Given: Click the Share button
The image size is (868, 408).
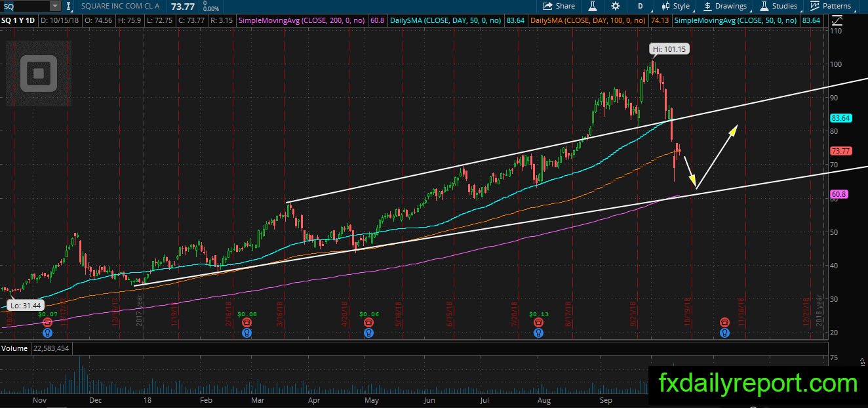Looking at the screenshot, I should tap(559, 6).
